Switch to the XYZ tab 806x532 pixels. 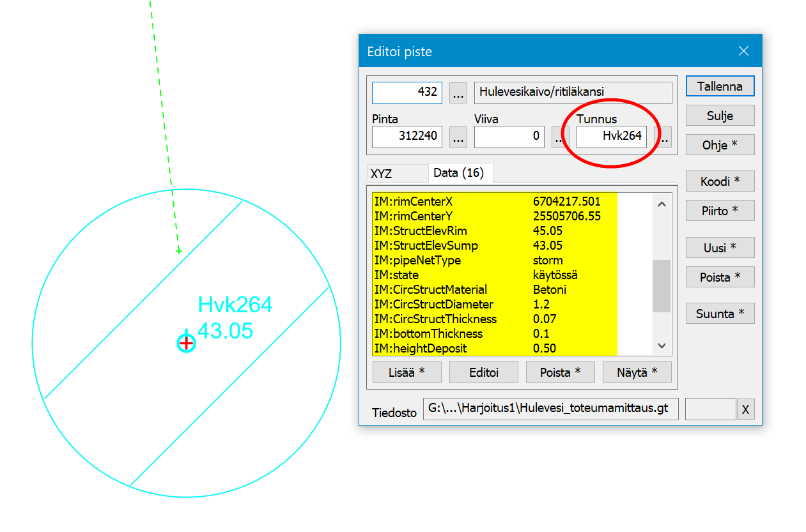coord(382,173)
